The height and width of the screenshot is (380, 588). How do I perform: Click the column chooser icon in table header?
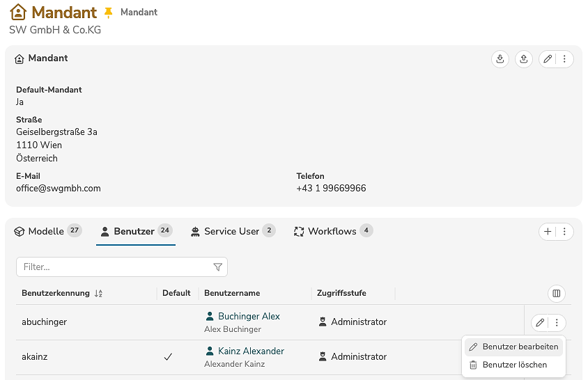coord(556,294)
